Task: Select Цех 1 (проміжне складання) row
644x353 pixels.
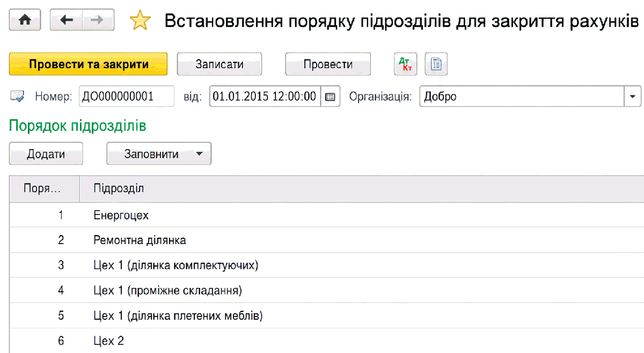Action: 326,291
